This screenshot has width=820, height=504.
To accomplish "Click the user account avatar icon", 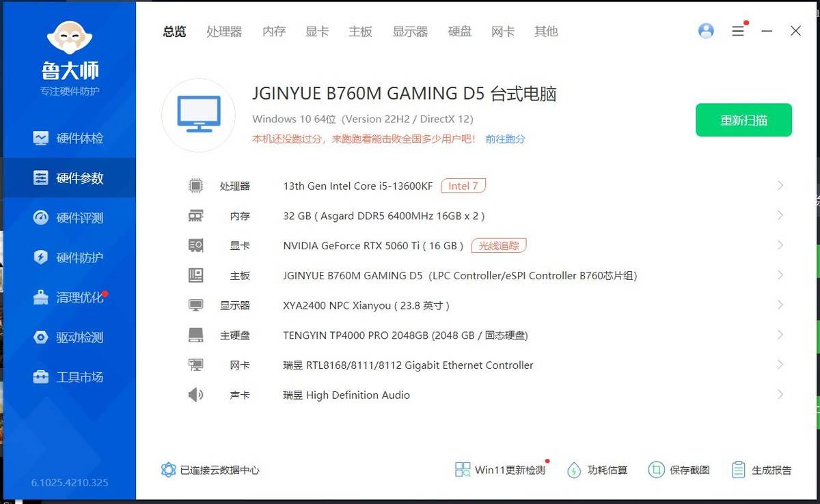I will pos(706,31).
